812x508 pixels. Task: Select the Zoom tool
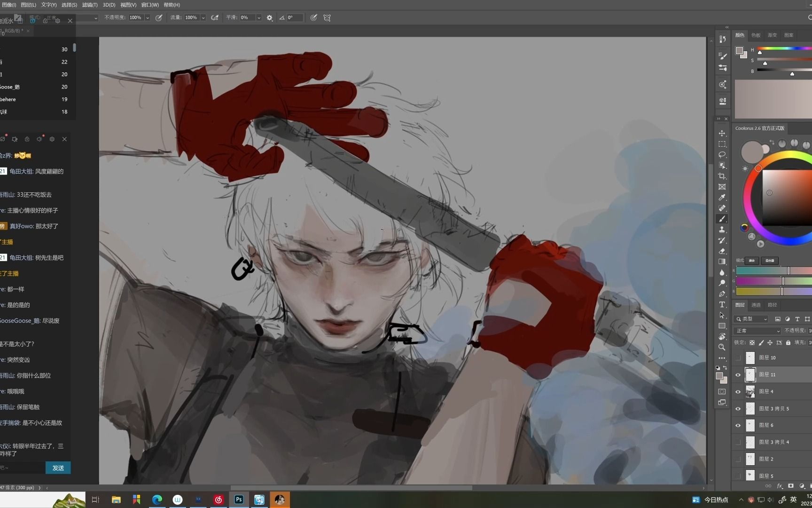(x=722, y=347)
